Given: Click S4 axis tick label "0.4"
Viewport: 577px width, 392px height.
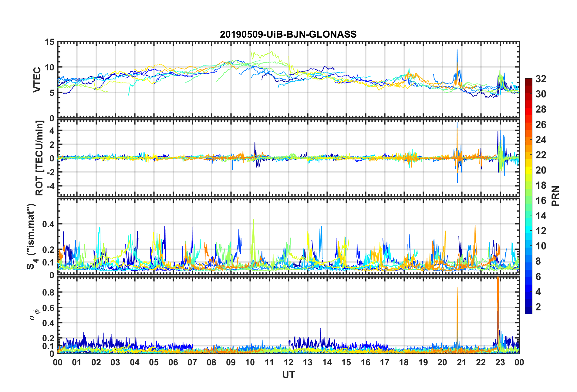Looking at the screenshot, I should [x=48, y=224].
